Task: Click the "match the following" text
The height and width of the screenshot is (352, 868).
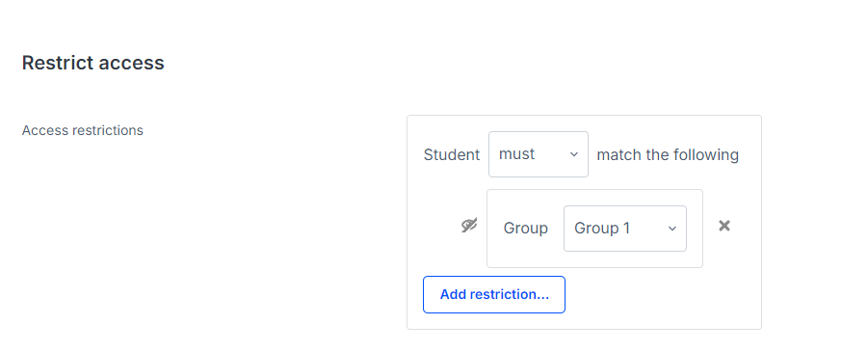Action: point(668,154)
